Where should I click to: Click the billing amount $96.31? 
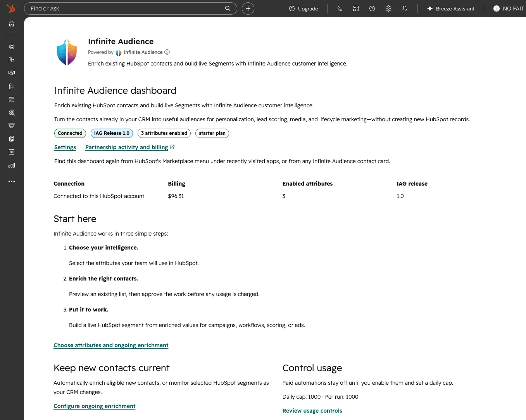tap(176, 196)
